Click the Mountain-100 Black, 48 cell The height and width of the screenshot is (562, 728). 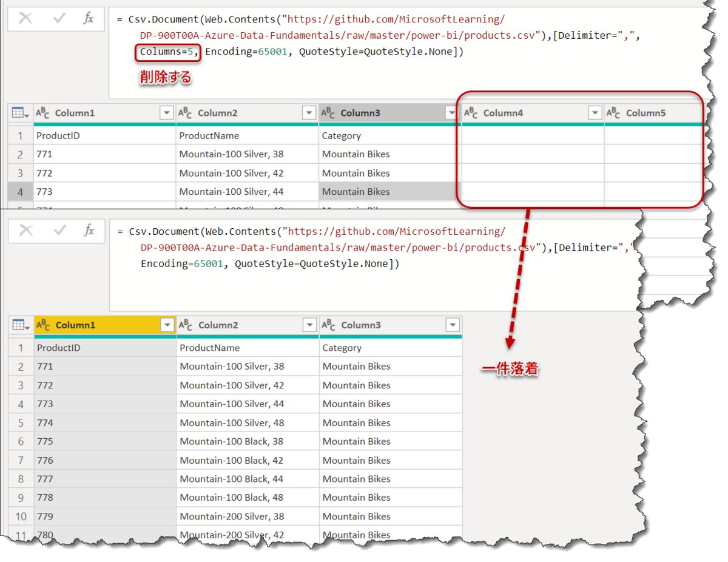[248, 498]
